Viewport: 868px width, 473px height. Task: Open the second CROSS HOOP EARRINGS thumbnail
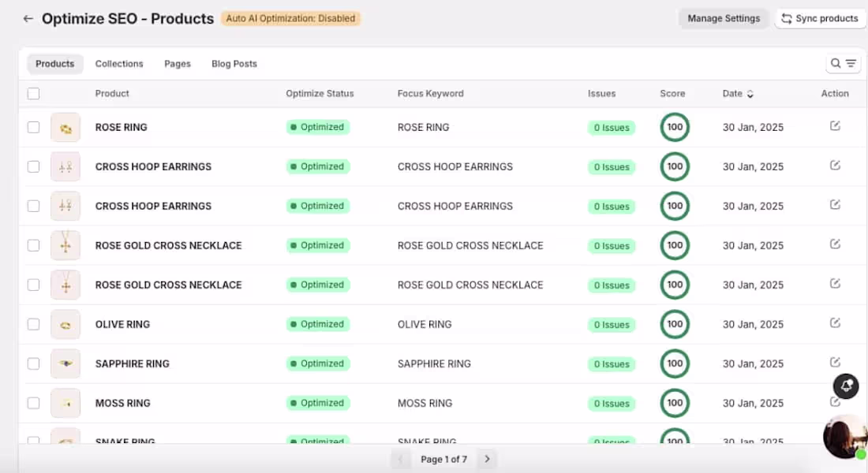pos(65,206)
